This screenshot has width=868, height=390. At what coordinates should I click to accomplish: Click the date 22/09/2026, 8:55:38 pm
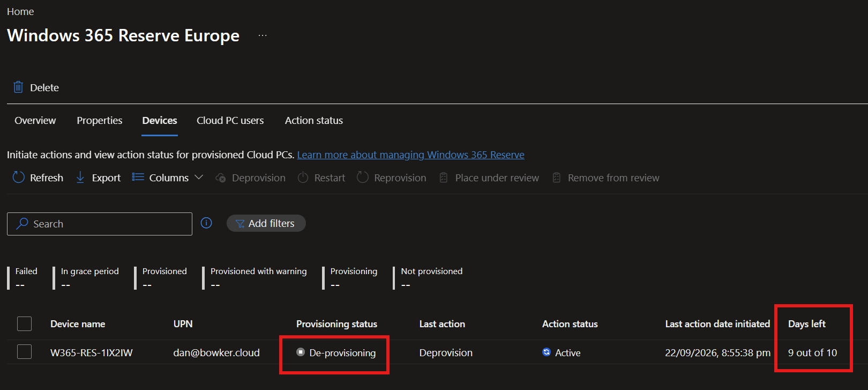717,352
